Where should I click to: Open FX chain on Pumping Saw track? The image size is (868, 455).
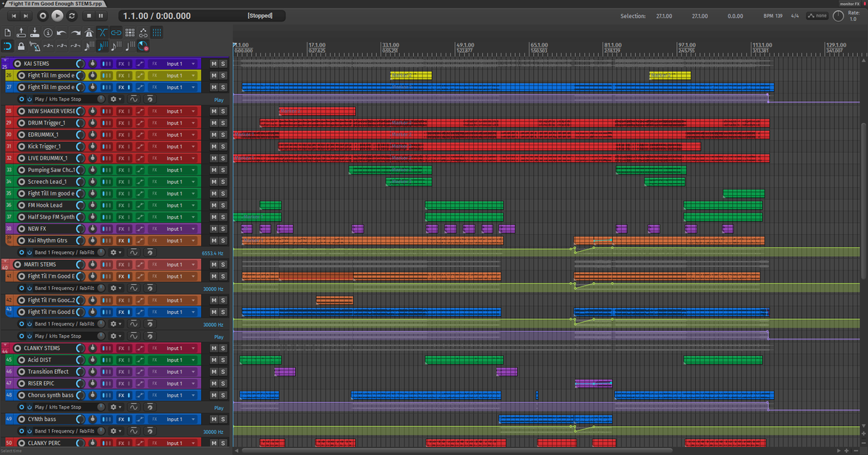click(x=122, y=170)
